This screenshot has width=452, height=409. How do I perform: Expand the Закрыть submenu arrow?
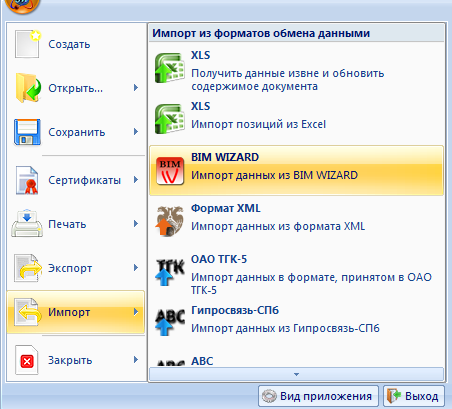pos(136,359)
